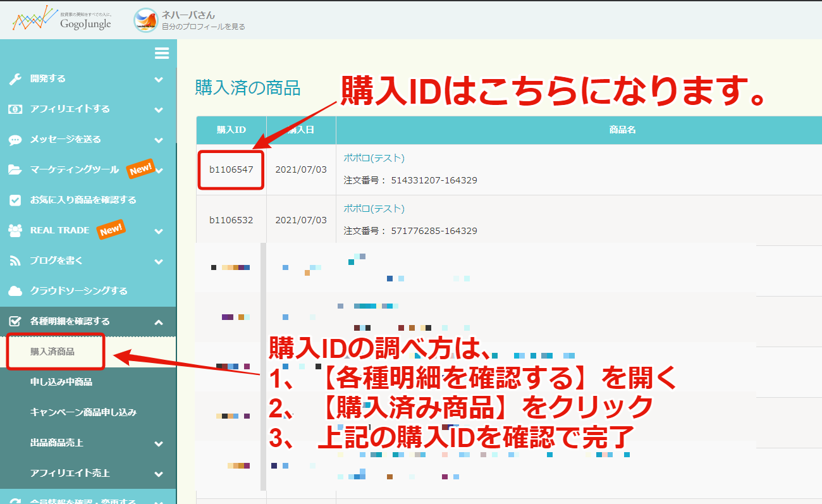
Task: Open お気に入り商品を確認する checkmark item
Action: tap(83, 200)
